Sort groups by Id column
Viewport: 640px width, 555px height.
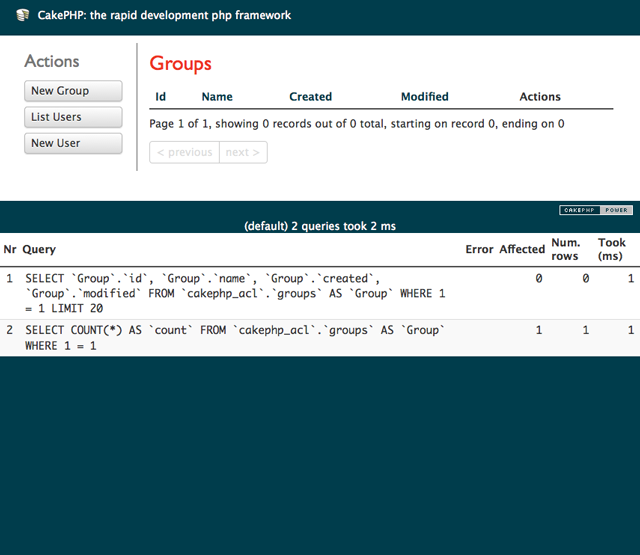[x=161, y=97]
